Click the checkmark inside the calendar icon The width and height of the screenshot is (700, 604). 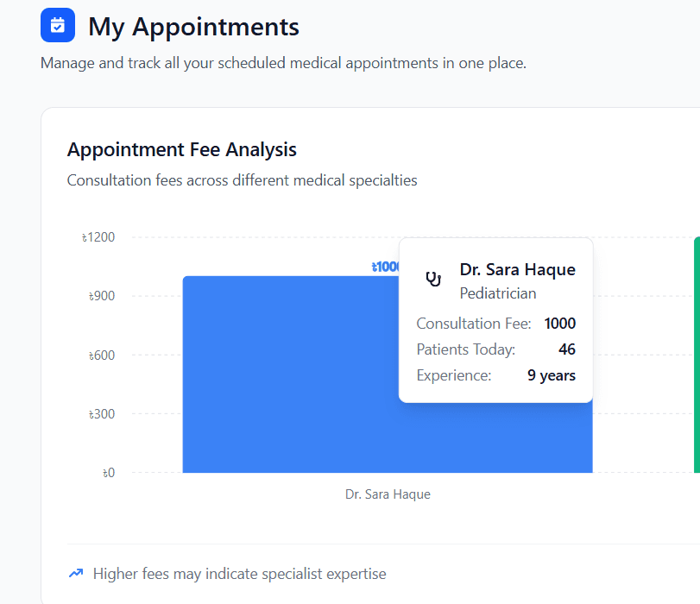57,25
